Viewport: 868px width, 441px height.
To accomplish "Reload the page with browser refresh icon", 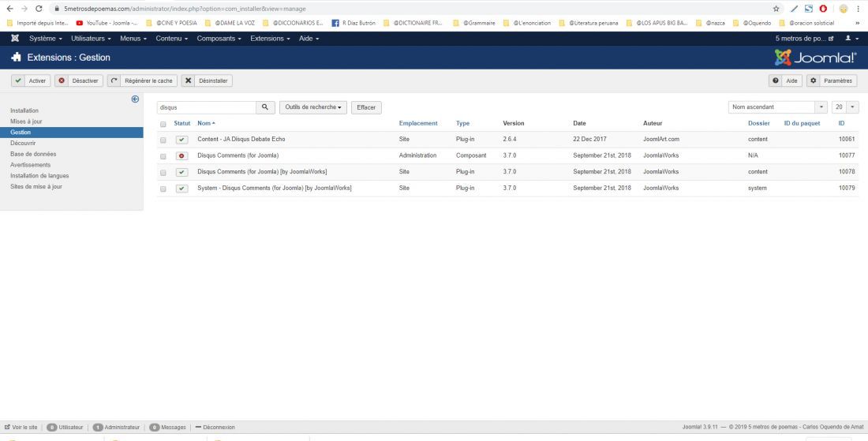I will (x=39, y=9).
